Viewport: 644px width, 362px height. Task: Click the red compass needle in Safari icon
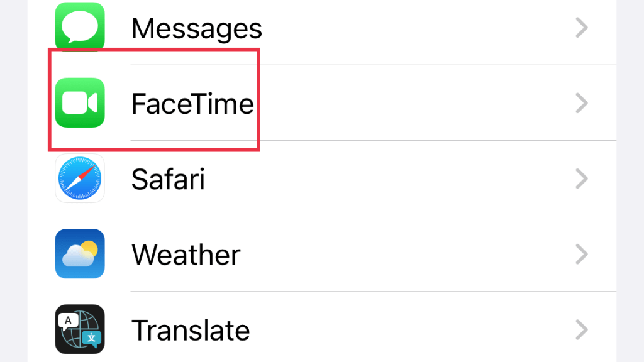click(x=86, y=173)
